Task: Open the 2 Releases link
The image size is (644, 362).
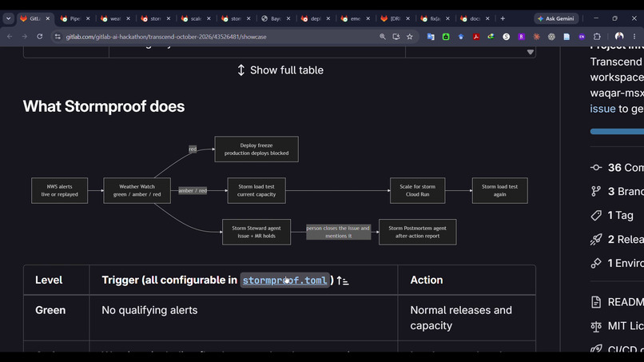Action: 626,239
